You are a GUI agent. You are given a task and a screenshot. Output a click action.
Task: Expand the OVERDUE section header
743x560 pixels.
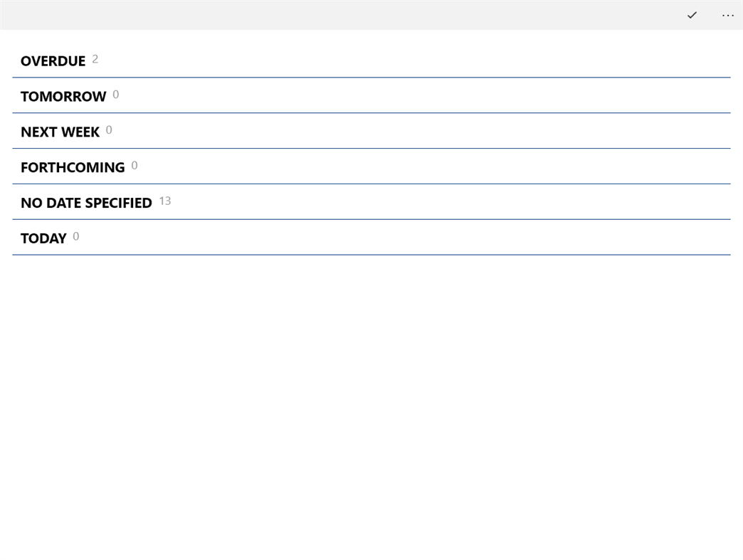tap(53, 61)
